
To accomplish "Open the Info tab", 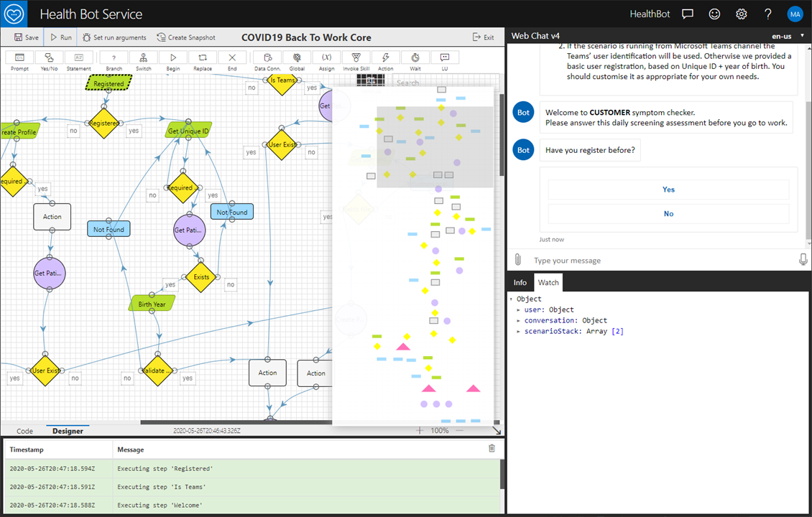I will coord(520,282).
